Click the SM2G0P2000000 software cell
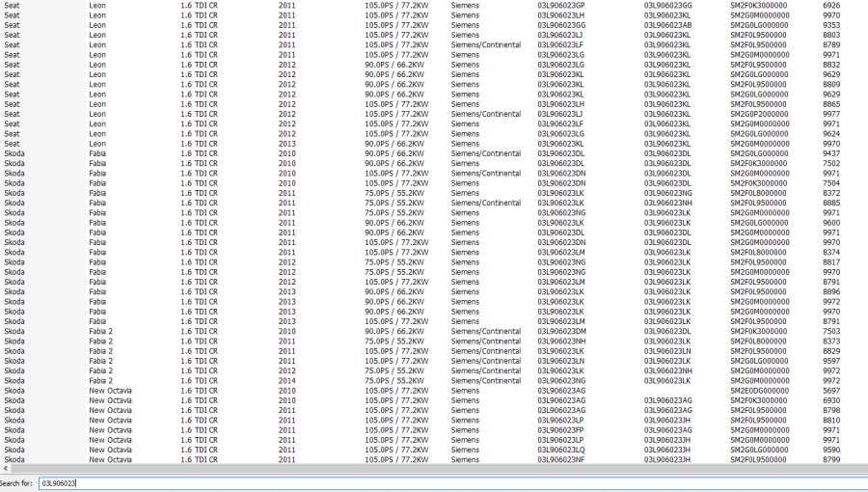This screenshot has height=492, width=868. (758, 114)
